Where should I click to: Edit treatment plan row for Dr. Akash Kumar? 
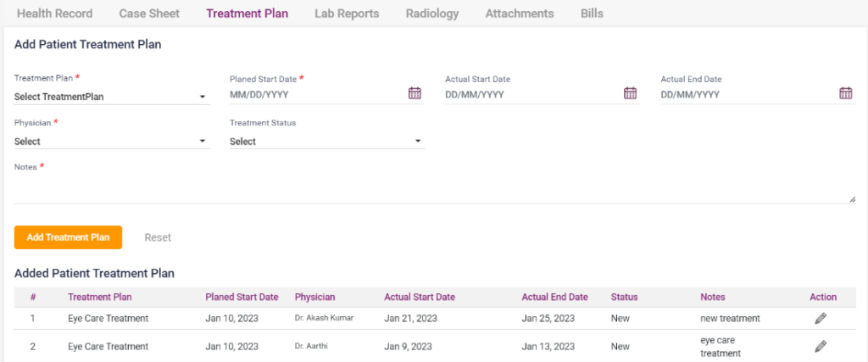point(820,319)
